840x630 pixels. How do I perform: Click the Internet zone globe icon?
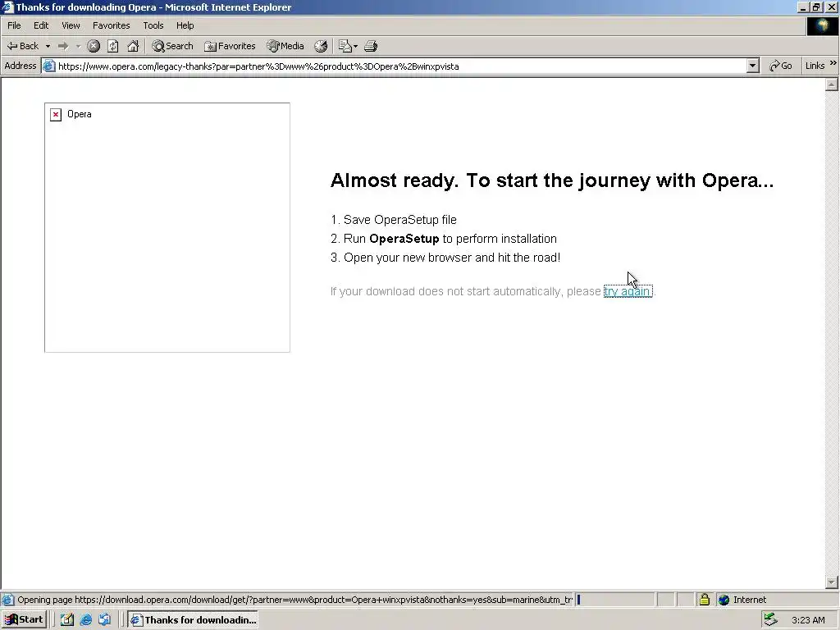724,600
